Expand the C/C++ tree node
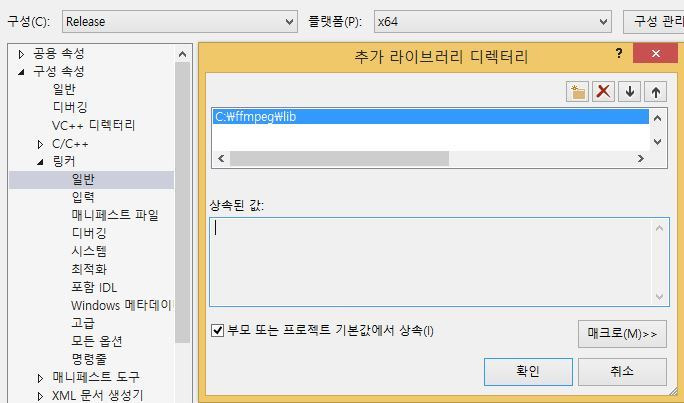 click(x=41, y=144)
